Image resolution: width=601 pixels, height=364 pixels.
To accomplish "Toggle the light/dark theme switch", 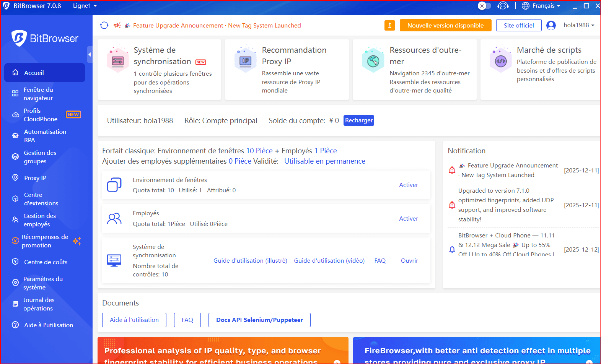I will coord(484,6).
